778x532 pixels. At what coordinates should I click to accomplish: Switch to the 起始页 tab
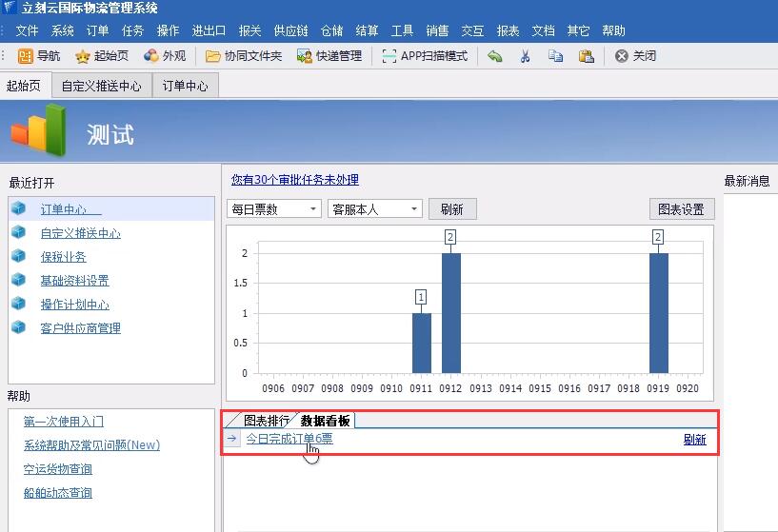[x=24, y=86]
